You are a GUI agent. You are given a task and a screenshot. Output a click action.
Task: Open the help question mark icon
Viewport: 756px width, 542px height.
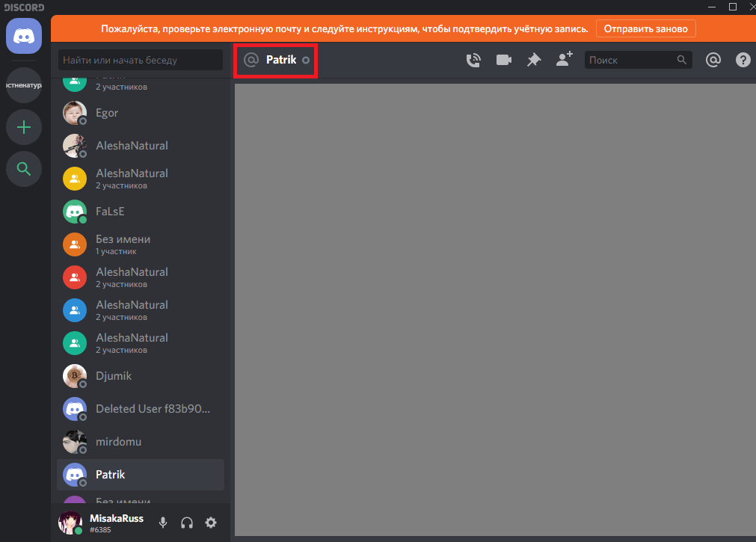[743, 61]
